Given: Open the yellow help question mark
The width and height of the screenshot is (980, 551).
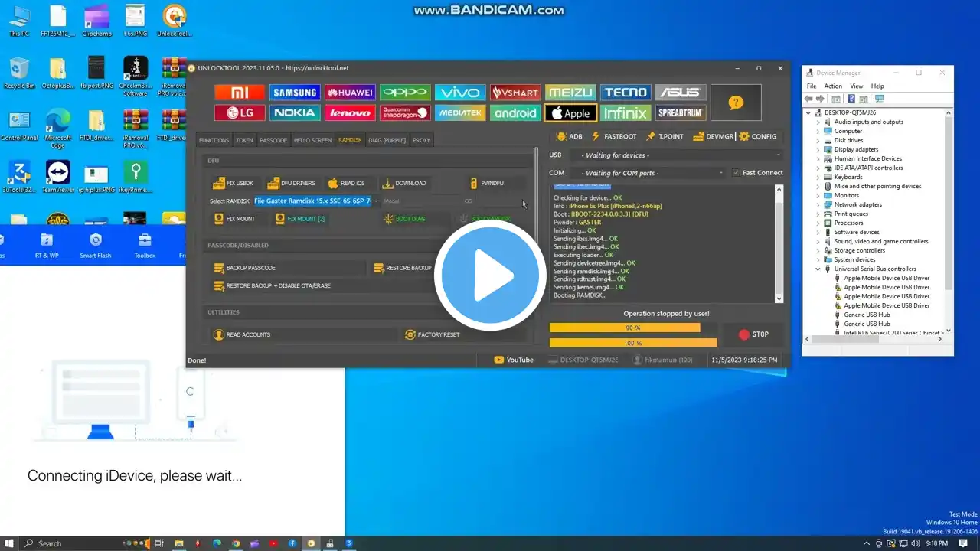Looking at the screenshot, I should coord(736,103).
